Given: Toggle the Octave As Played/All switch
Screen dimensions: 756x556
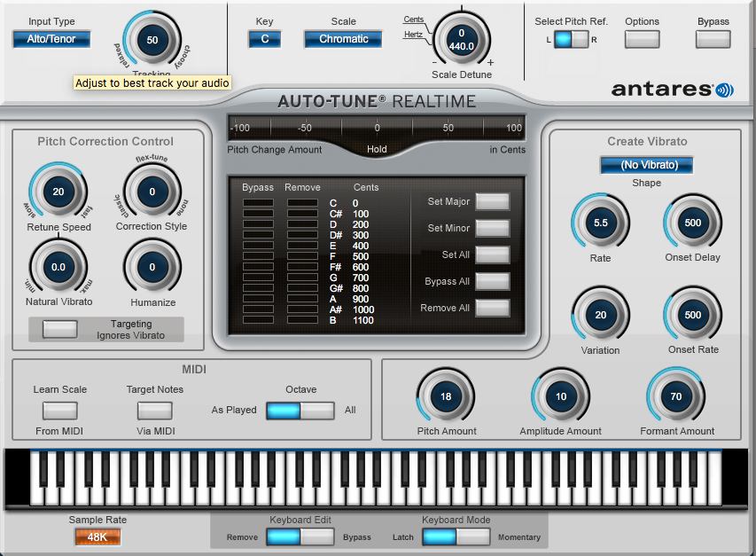Looking at the screenshot, I should pyautogui.click(x=300, y=411).
